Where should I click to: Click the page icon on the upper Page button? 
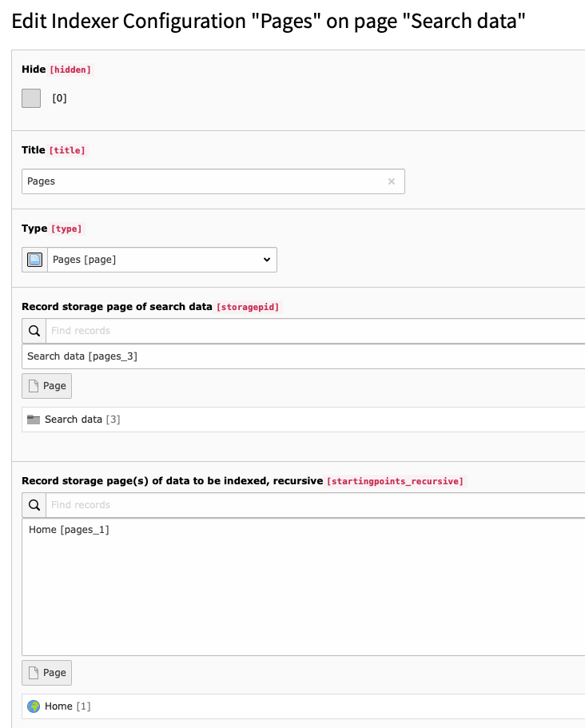(x=35, y=385)
